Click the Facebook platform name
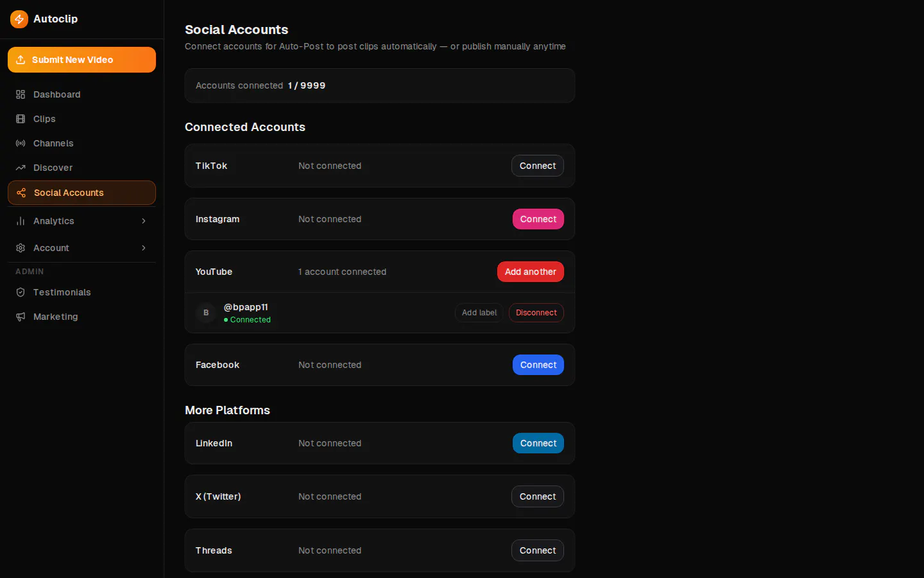The height and width of the screenshot is (578, 924). pyautogui.click(x=218, y=365)
